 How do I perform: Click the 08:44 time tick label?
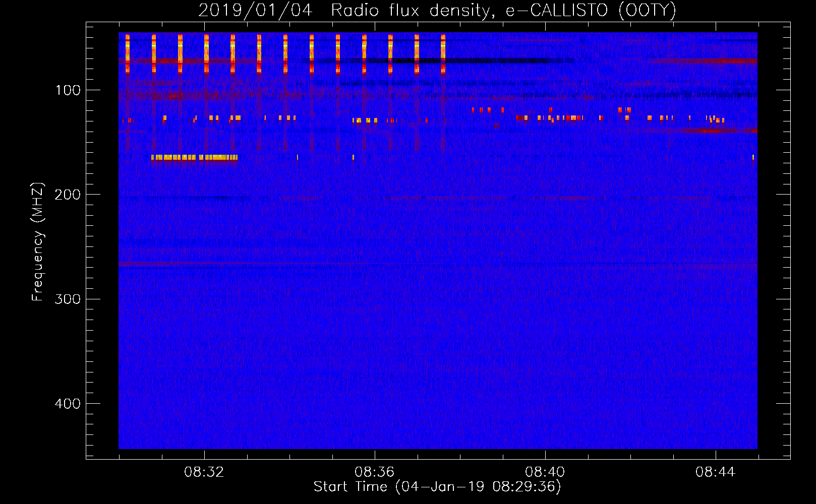coord(716,472)
